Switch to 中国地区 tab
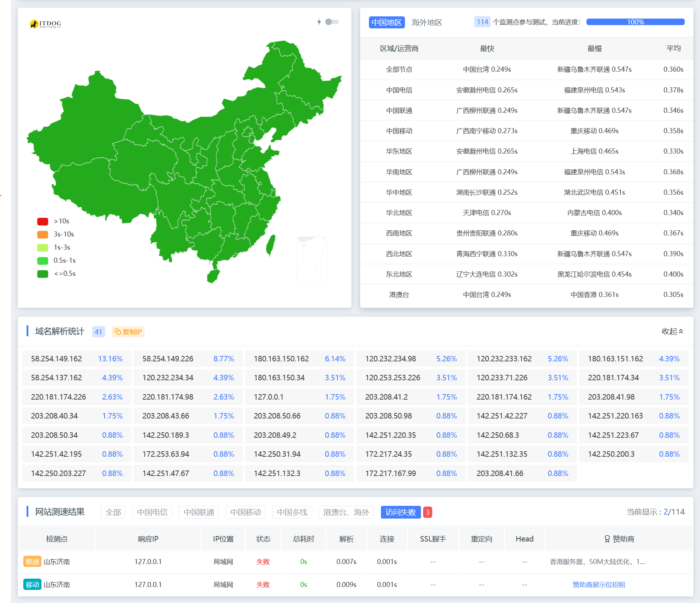 386,22
